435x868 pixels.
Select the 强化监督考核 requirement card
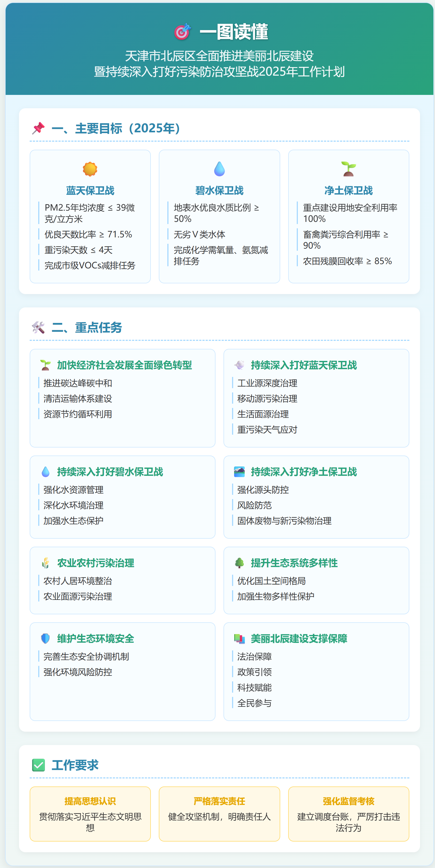click(348, 814)
